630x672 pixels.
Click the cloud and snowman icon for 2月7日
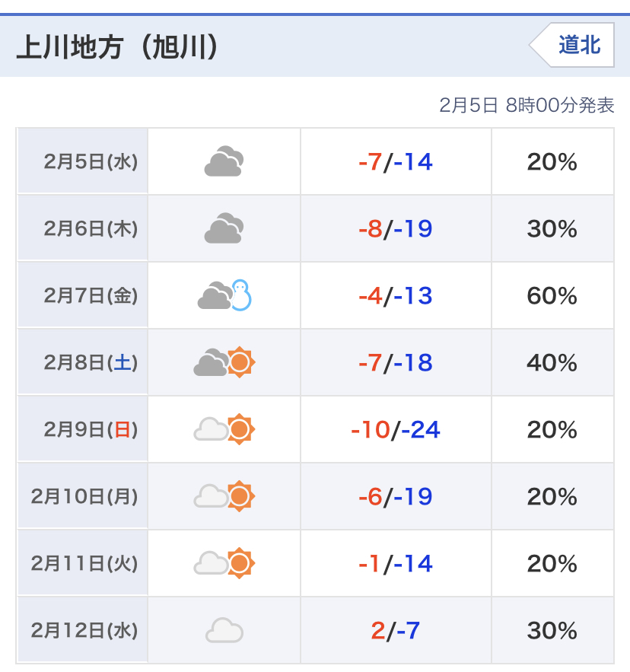[x=224, y=295]
